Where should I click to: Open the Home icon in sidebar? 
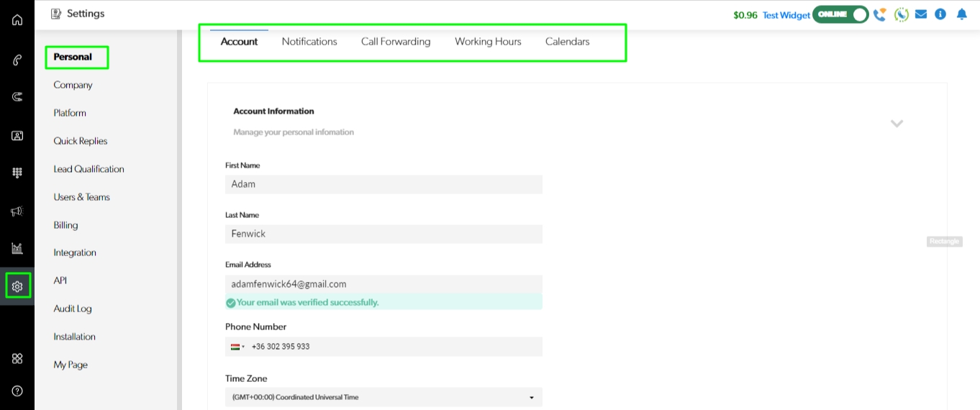point(17,19)
